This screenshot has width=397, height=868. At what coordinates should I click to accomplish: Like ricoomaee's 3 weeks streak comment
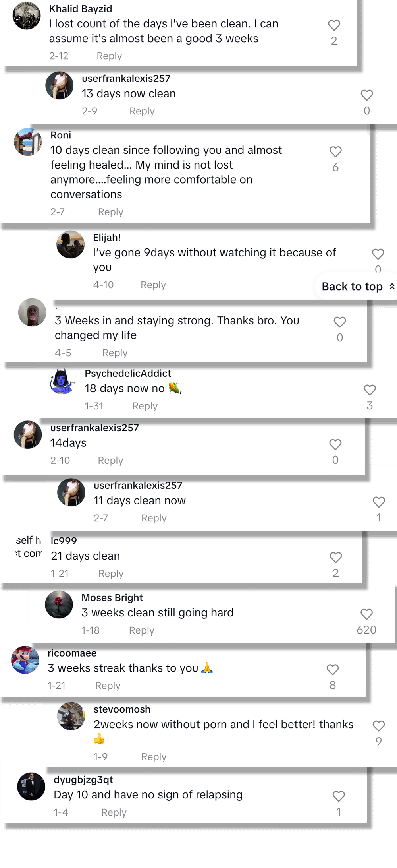point(332,669)
